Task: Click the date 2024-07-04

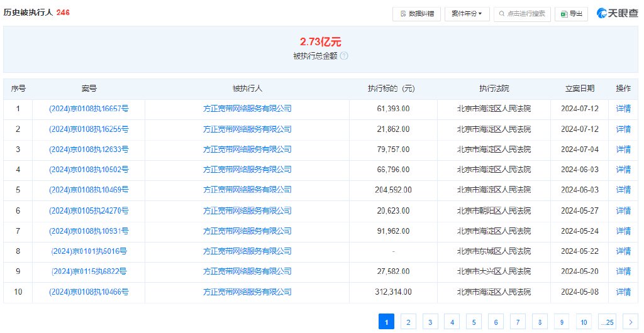Action: pos(580,150)
